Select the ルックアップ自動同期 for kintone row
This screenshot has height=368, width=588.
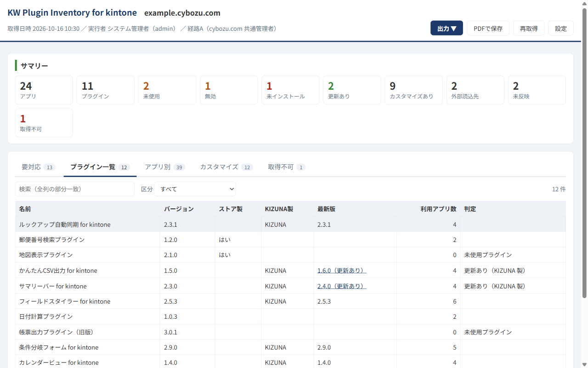point(290,224)
